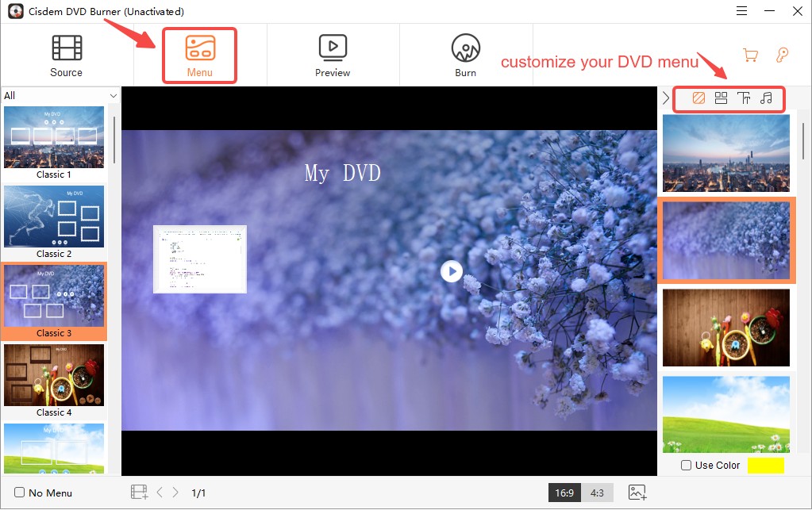Select the Classic 4 menu template

point(54,381)
